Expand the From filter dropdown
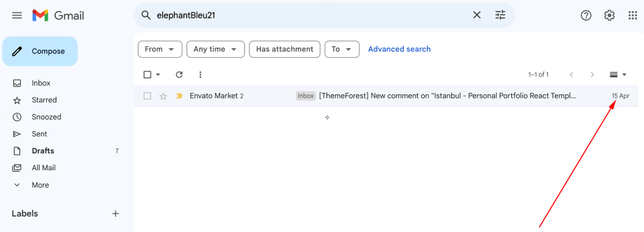The height and width of the screenshot is (232, 644). point(160,49)
